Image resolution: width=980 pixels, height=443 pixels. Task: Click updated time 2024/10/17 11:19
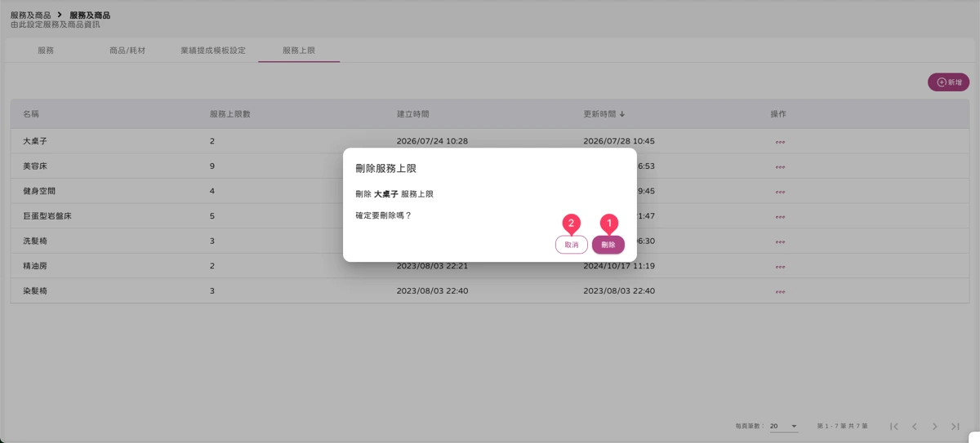click(619, 266)
